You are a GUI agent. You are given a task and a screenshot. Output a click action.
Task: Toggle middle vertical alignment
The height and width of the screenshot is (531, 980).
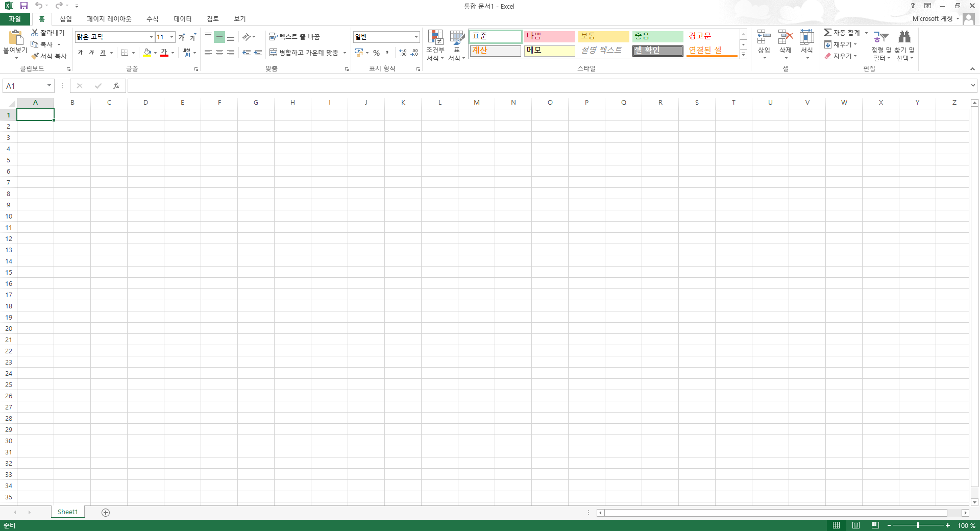coord(219,37)
